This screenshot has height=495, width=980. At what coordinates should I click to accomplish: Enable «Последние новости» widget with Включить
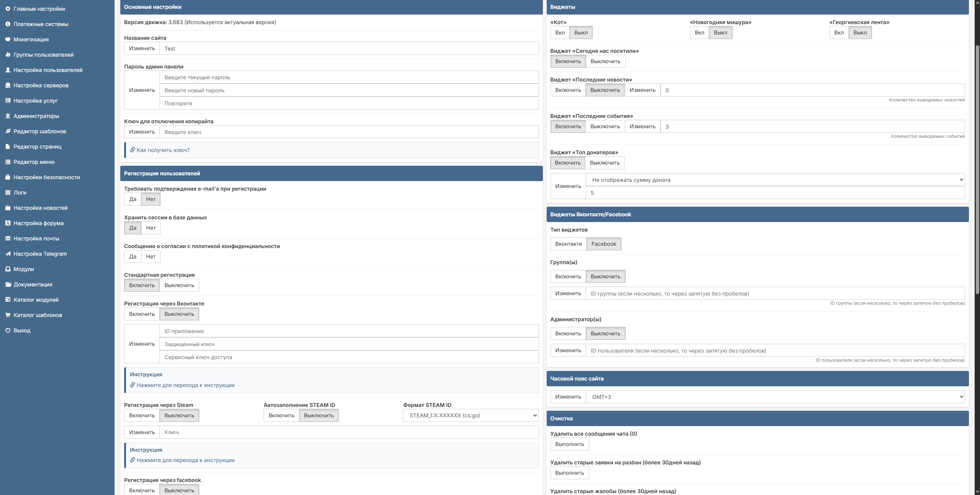pyautogui.click(x=568, y=90)
